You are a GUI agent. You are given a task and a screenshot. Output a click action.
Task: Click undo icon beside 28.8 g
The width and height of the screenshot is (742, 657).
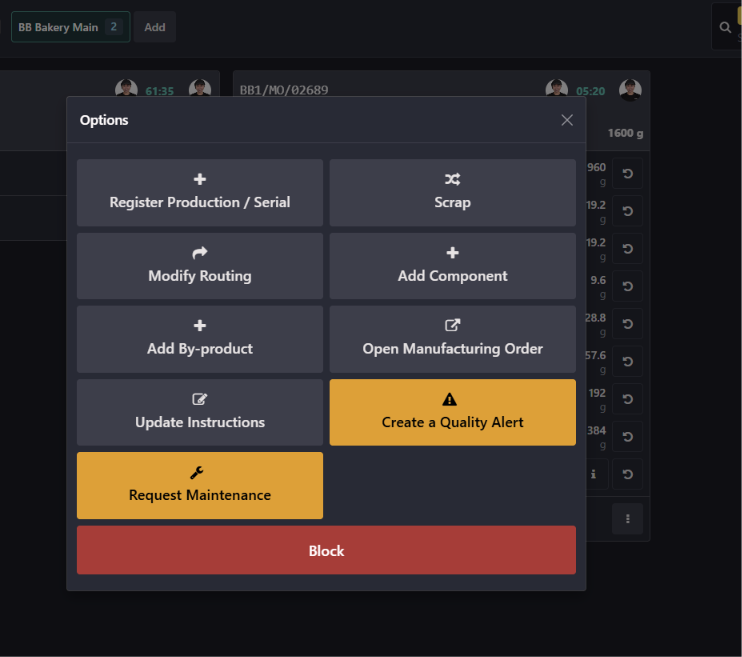tap(627, 324)
